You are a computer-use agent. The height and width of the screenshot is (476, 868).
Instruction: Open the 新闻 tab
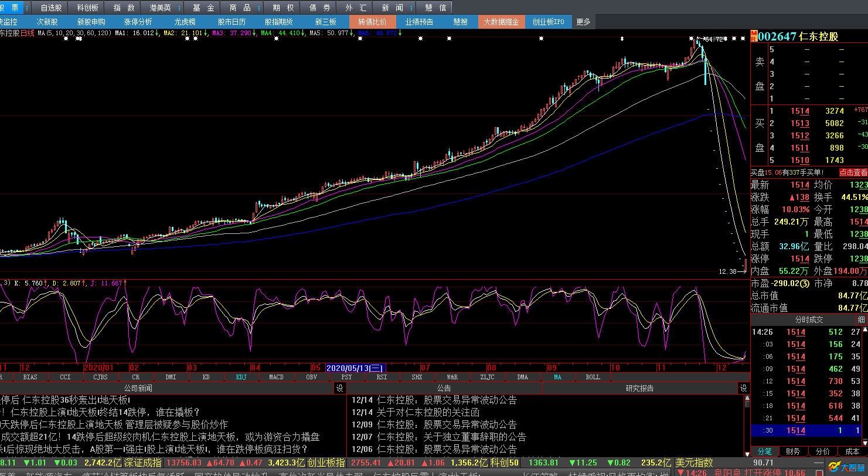(x=392, y=8)
